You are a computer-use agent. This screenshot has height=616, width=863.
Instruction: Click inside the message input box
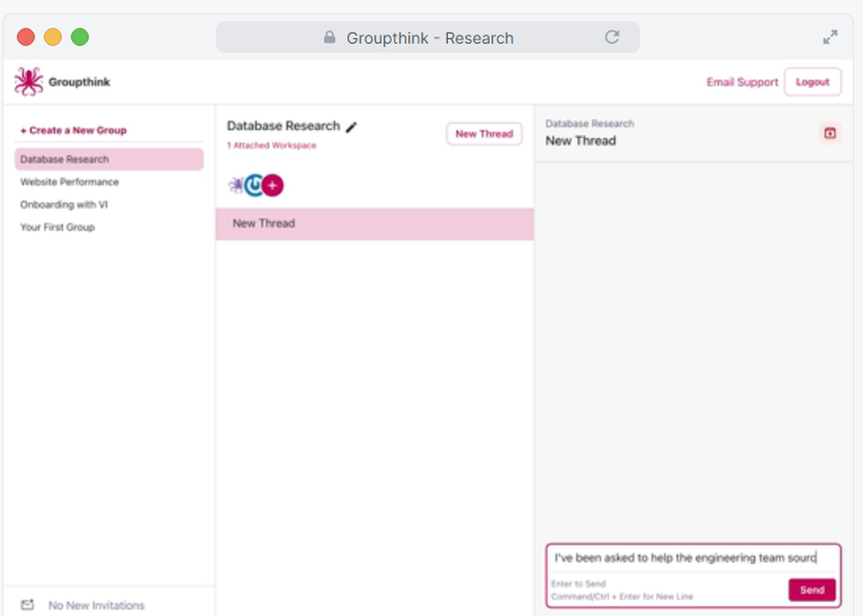point(690,558)
